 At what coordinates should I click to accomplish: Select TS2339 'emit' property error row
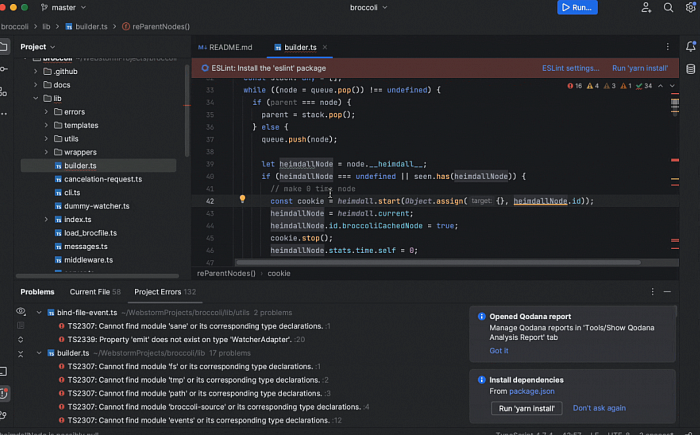pos(181,339)
